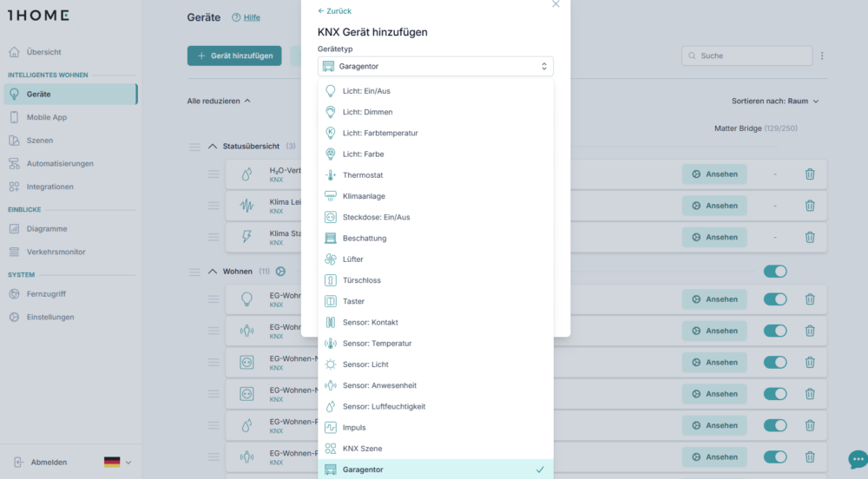Collapse the Wohnen room group
Screen dimensions: 868x479
point(213,272)
